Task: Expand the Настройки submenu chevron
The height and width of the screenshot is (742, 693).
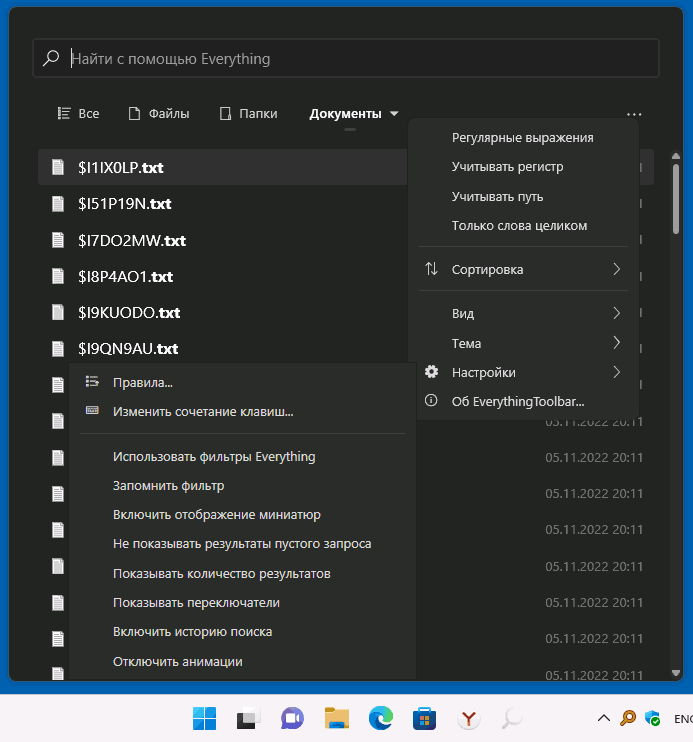Action: coord(616,372)
